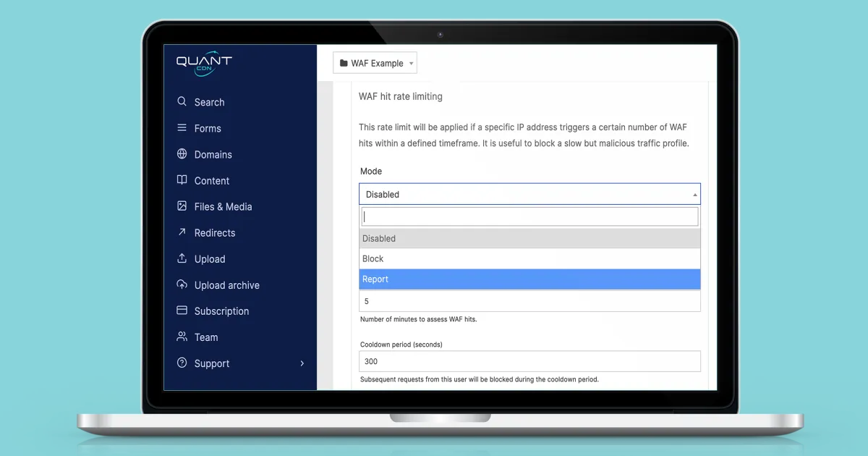
Task: Open the WAF Example project dropdown
Action: point(375,62)
